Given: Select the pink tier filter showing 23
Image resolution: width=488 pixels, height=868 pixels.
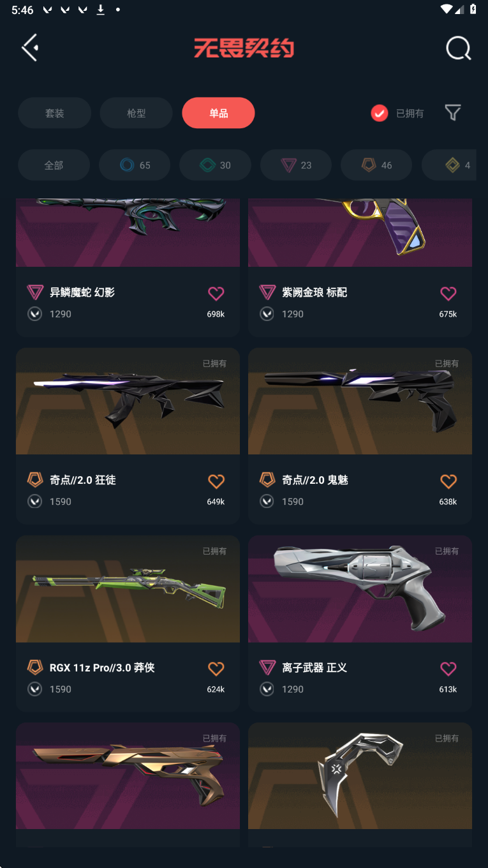Looking at the screenshot, I should [296, 165].
